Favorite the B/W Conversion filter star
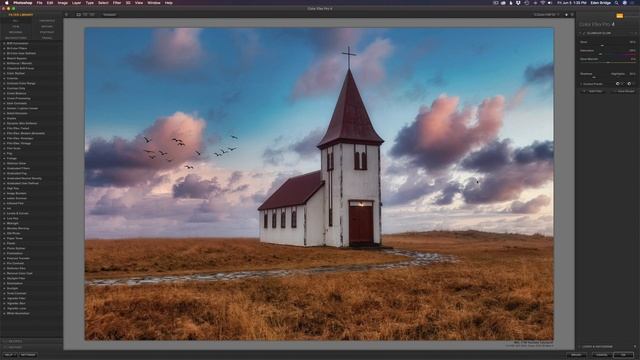Screen dimensions: 640x360 4,43
